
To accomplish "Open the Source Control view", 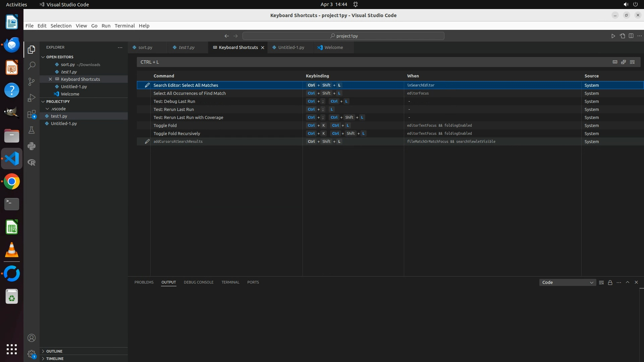I will click(x=32, y=82).
